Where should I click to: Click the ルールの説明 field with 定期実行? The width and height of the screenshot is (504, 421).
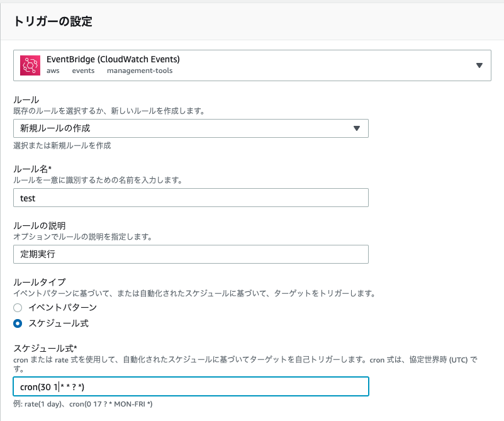pos(191,254)
